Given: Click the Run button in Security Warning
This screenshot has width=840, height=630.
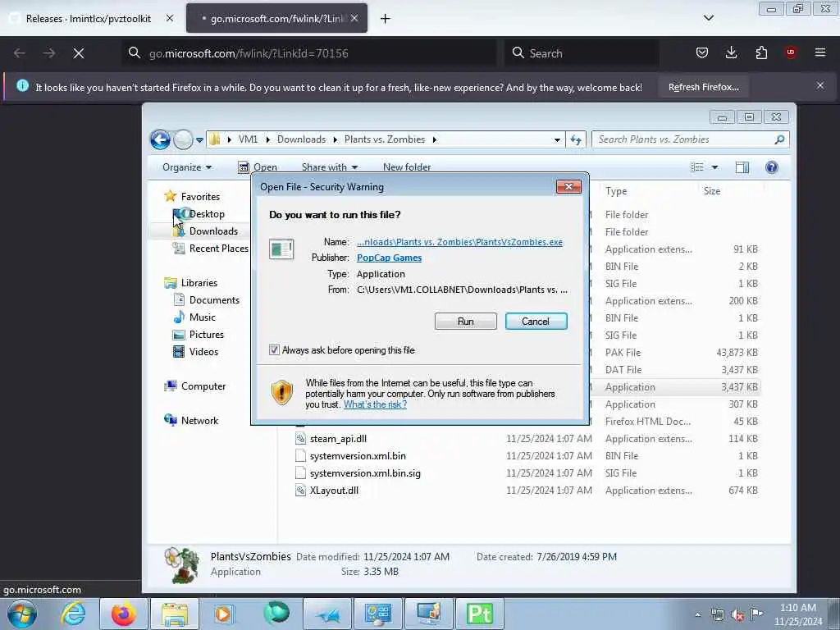Looking at the screenshot, I should (466, 321).
